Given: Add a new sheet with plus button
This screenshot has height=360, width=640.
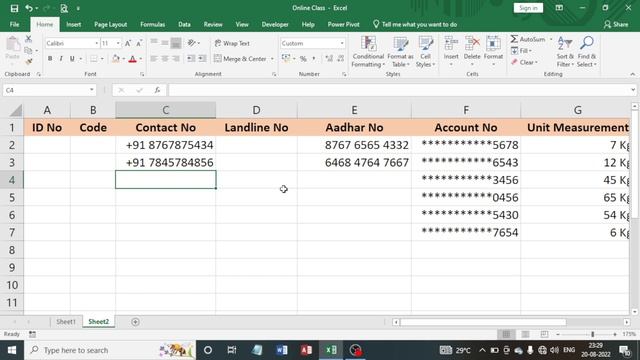Looking at the screenshot, I should (x=136, y=322).
